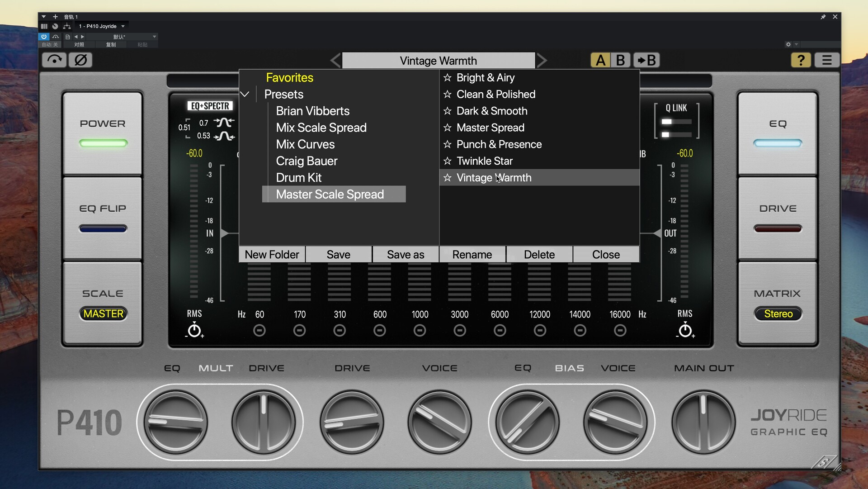Toggle the POWER button
The height and width of the screenshot is (489, 868).
[x=103, y=133]
